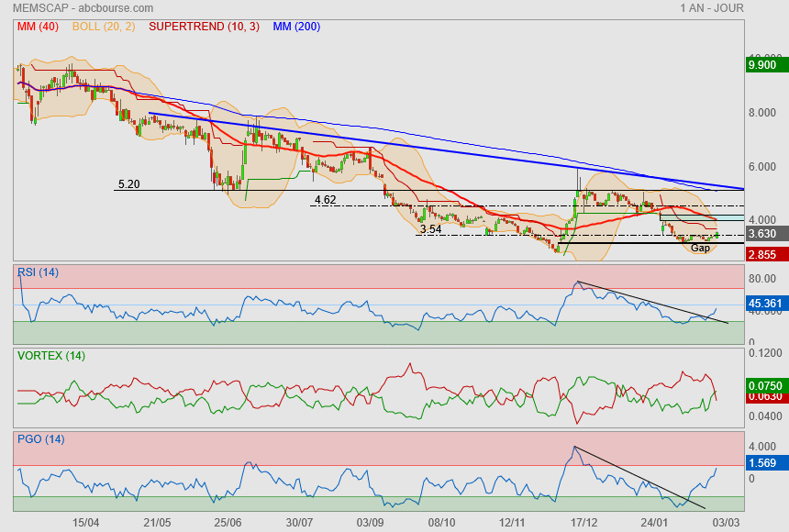
Task: Click the 03/09 date axis label
Action: (371, 523)
